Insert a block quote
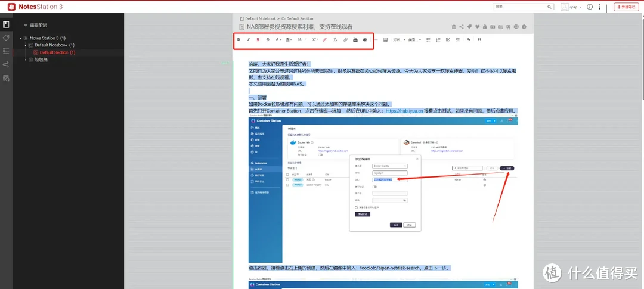 coord(479,39)
